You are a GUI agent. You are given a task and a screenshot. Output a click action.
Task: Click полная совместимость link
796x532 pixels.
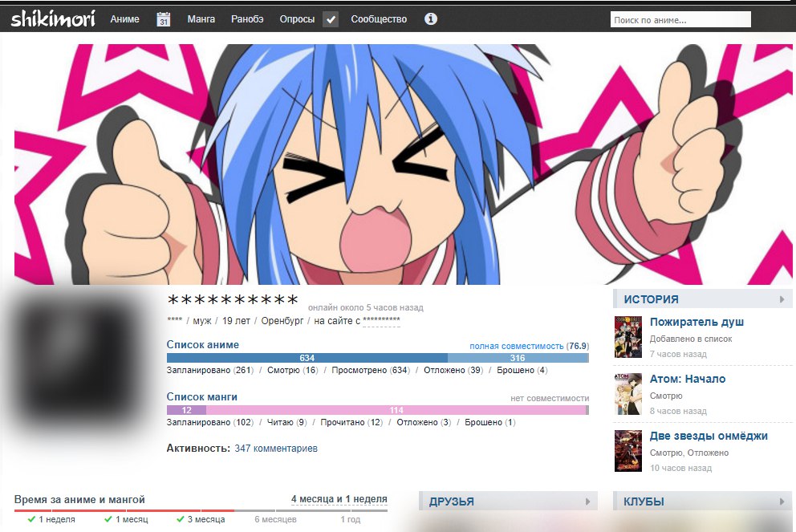point(516,346)
